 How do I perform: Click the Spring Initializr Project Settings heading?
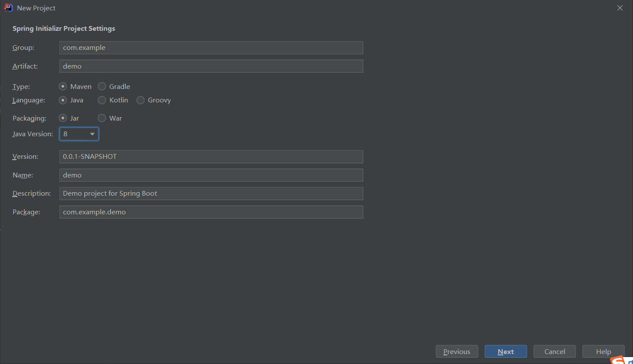[x=64, y=29]
